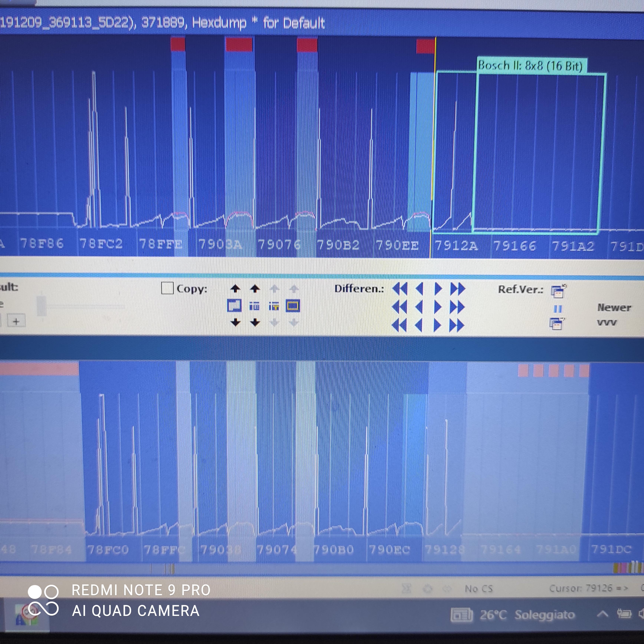Image resolution: width=644 pixels, height=644 pixels.
Task: Click single-right arrow in middle Differen. row
Action: pos(438,307)
